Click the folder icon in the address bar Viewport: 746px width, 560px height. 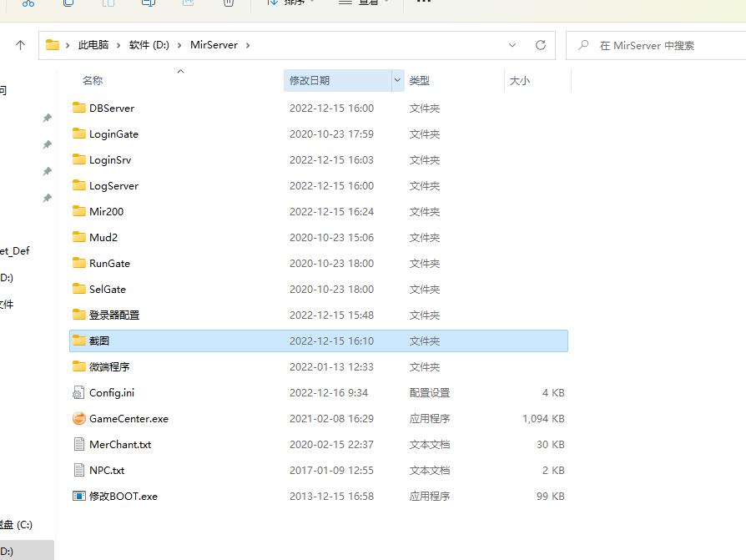point(53,45)
